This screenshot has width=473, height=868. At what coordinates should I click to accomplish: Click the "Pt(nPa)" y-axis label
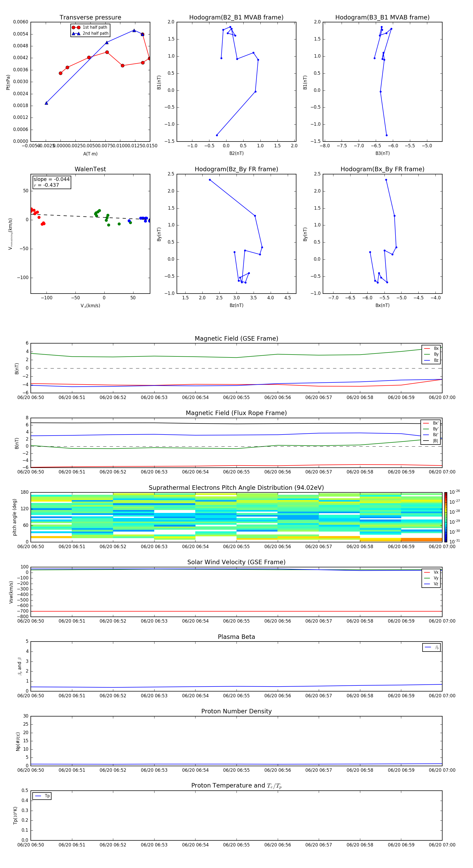coord(8,82)
